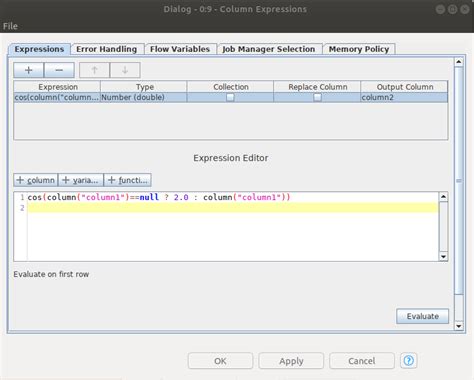Add a new expression with plus button

coord(29,70)
